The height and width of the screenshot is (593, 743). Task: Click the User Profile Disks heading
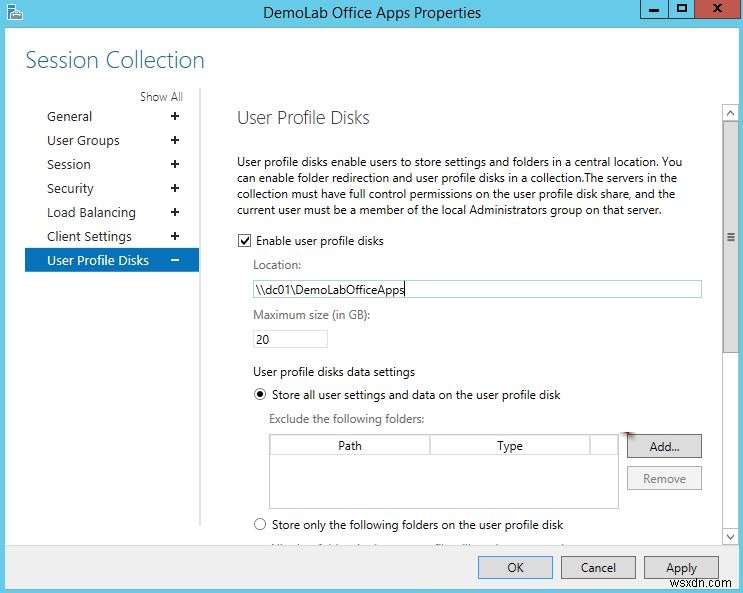click(303, 118)
